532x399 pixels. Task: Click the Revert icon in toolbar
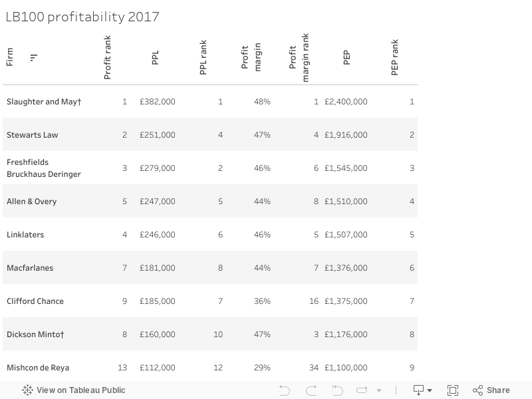pyautogui.click(x=337, y=390)
